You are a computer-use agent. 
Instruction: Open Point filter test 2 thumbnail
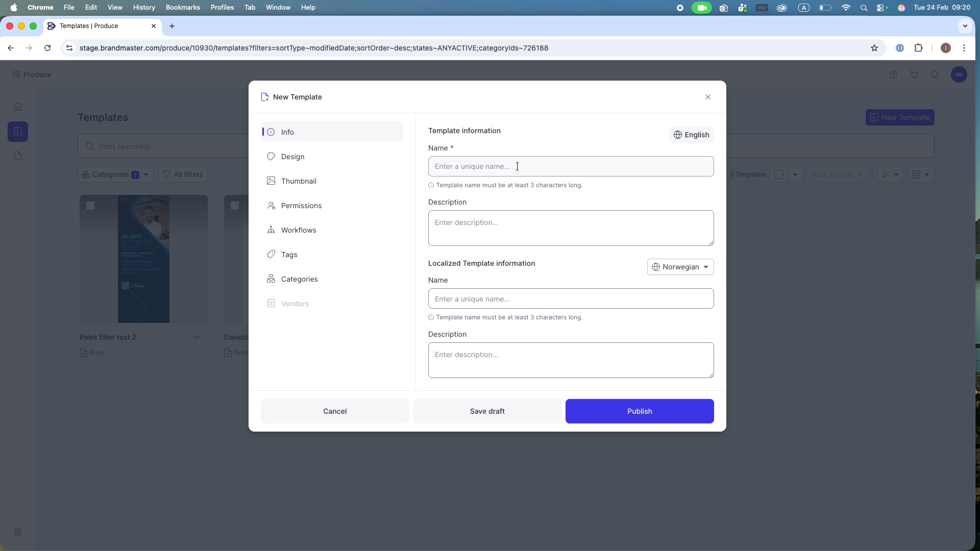(143, 259)
